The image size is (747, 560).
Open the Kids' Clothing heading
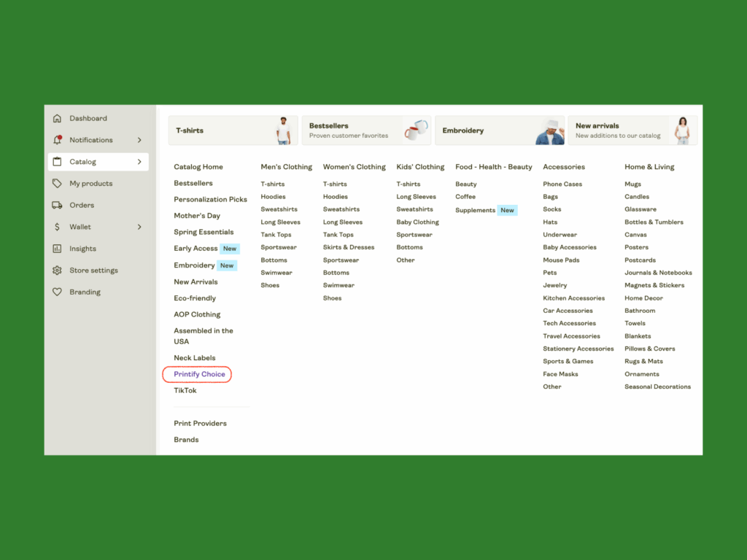tap(420, 167)
